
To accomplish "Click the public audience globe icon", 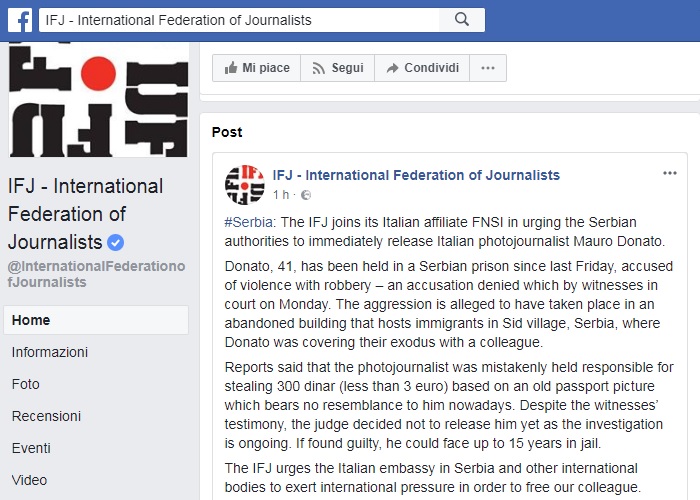I will (306, 195).
